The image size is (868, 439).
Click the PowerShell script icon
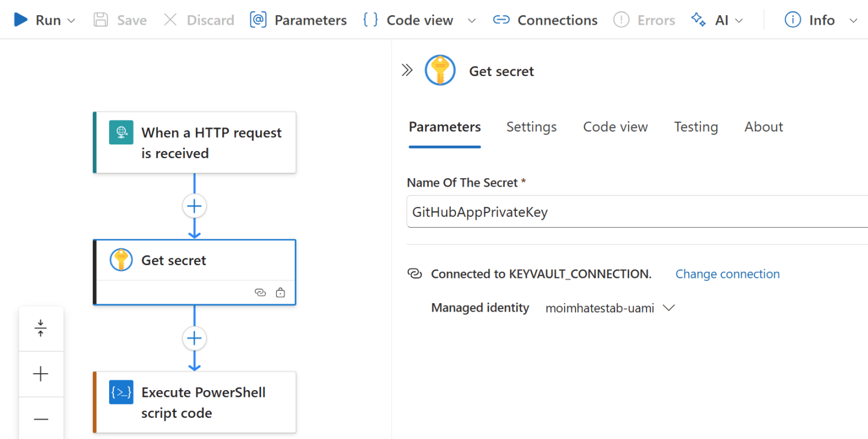click(121, 393)
